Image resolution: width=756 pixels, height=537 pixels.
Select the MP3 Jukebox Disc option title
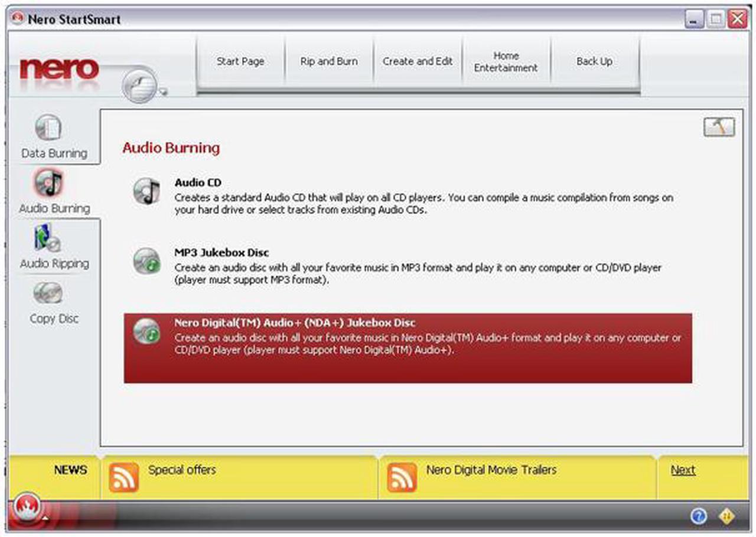(221, 253)
